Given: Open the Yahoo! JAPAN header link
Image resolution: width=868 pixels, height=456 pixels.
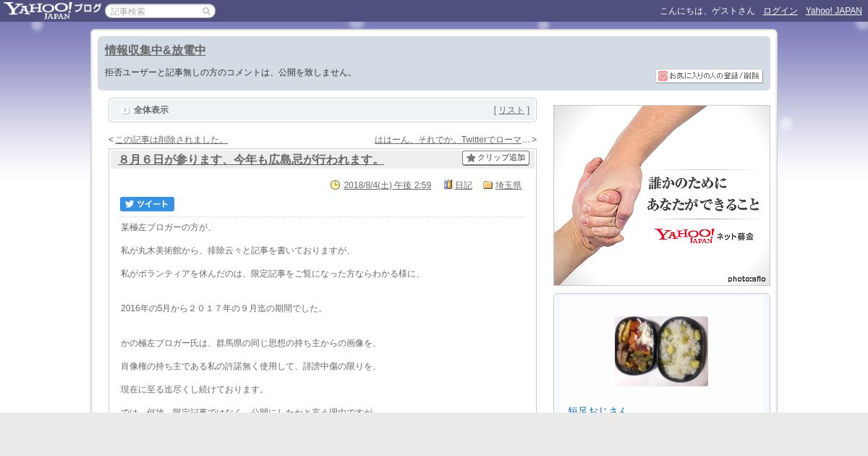Looking at the screenshot, I should [833, 11].
